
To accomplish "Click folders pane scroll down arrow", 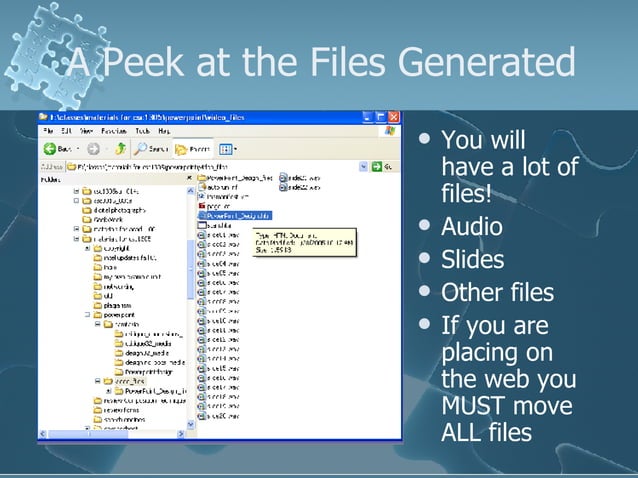I will 190,425.
